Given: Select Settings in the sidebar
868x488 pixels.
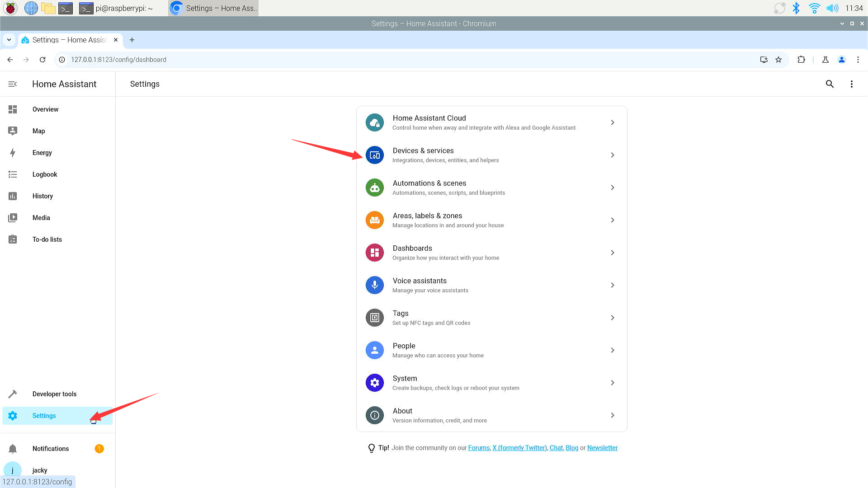Looking at the screenshot, I should 57,416.
